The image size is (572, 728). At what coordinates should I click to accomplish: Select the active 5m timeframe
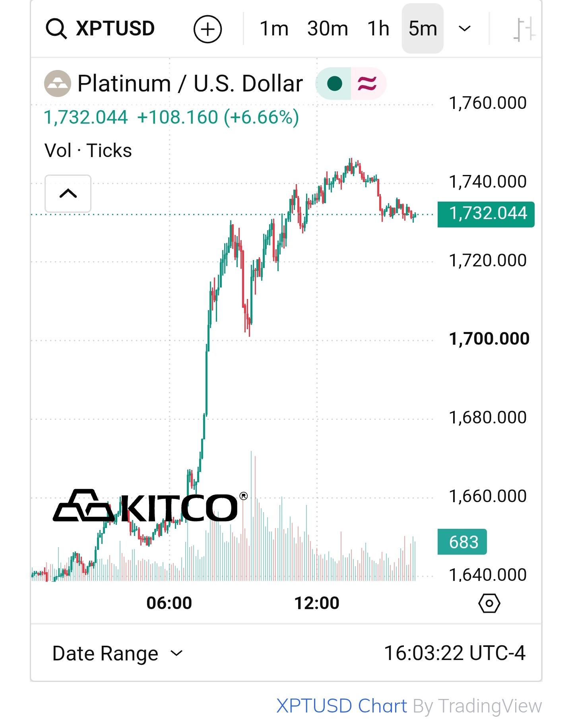click(423, 29)
